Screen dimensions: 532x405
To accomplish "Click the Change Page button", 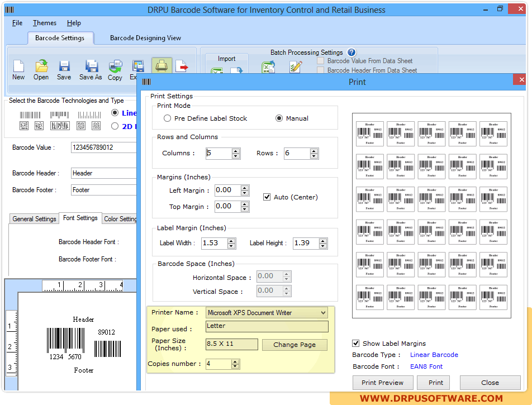I will [294, 345].
